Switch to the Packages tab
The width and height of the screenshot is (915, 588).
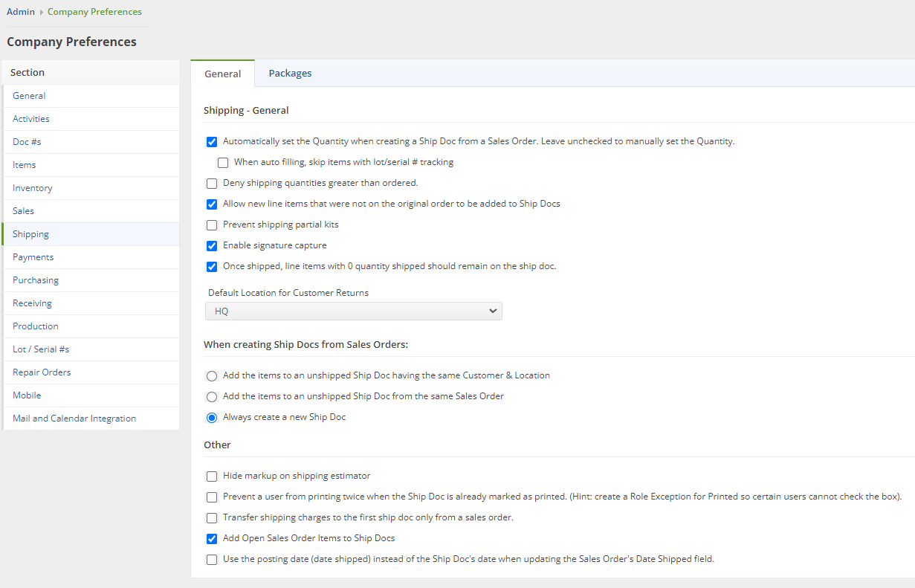pyautogui.click(x=290, y=74)
